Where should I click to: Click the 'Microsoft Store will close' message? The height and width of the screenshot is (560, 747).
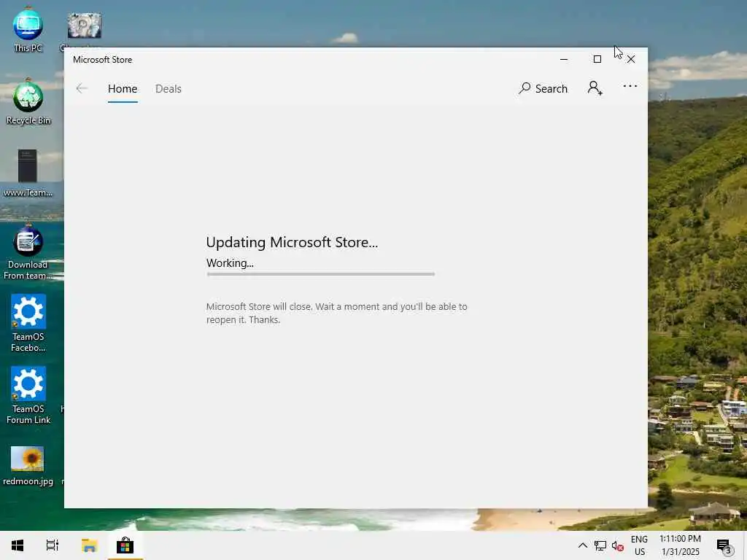point(337,313)
